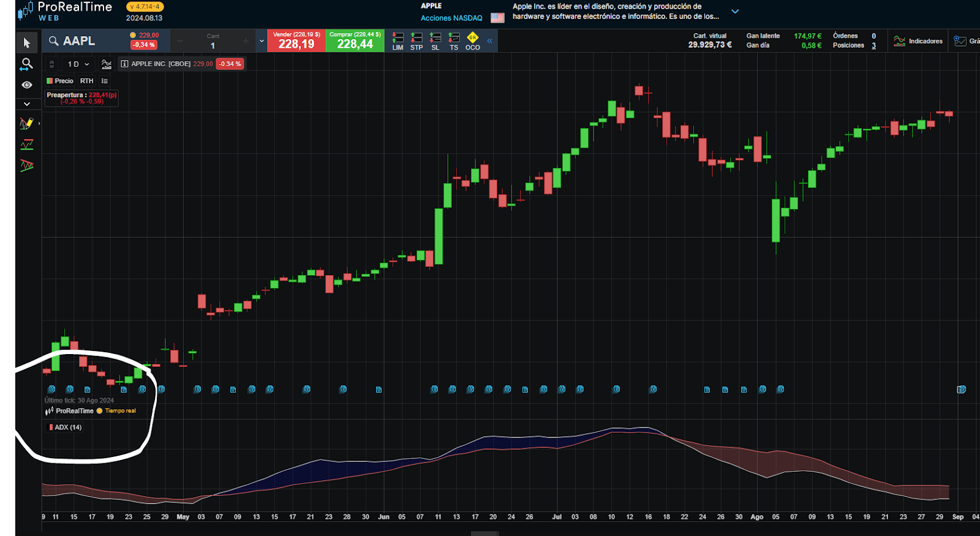Click the first news icon under 11 April
Screen dimensions: 980x536
(x=51, y=389)
